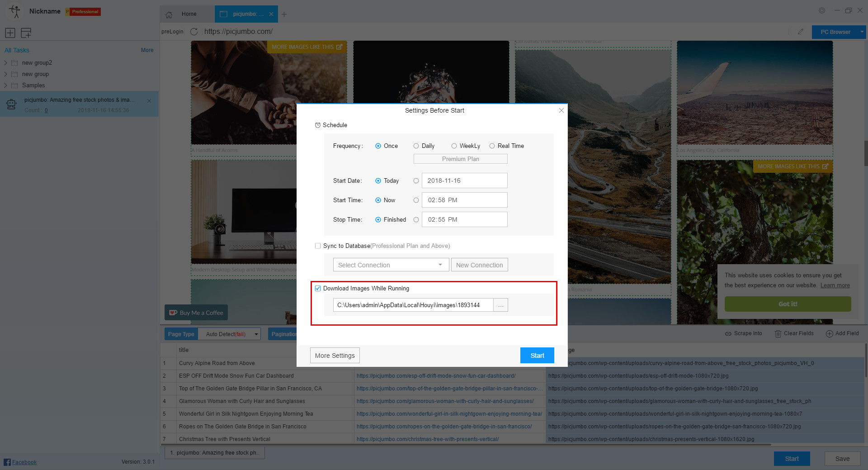Close the Settings Before Start dialog

point(561,110)
